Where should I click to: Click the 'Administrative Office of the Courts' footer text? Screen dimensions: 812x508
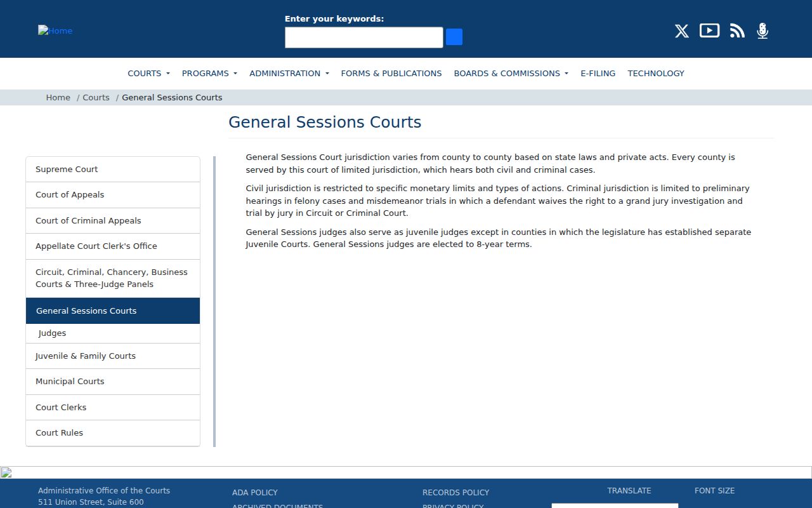point(104,491)
